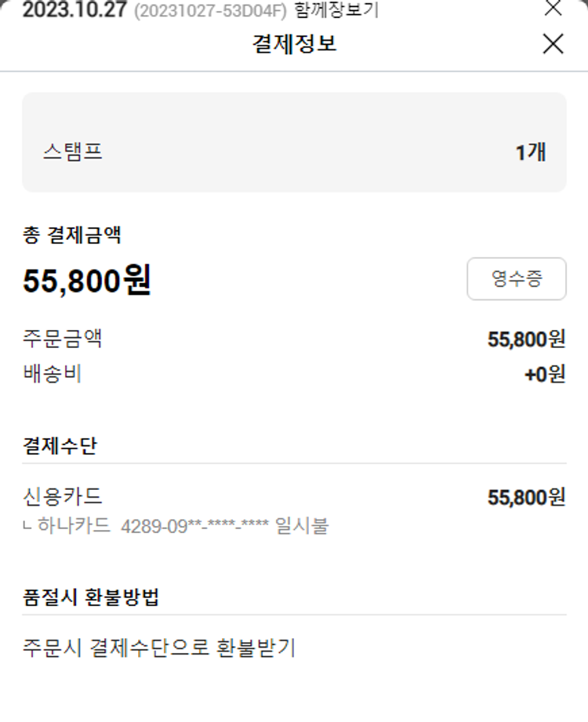Select the large 55,800원 total amount
The image size is (588, 722).
87,280
